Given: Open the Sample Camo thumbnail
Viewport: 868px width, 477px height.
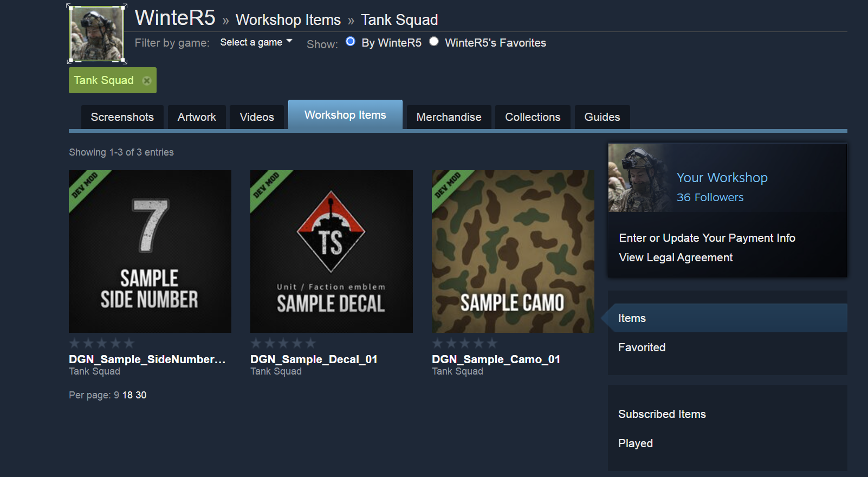Looking at the screenshot, I should [x=513, y=252].
